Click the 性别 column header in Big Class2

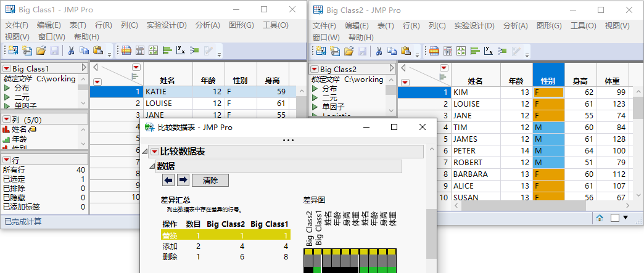tap(548, 81)
